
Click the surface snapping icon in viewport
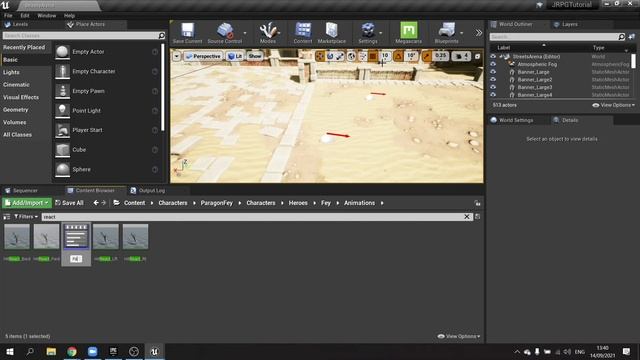[x=362, y=56]
